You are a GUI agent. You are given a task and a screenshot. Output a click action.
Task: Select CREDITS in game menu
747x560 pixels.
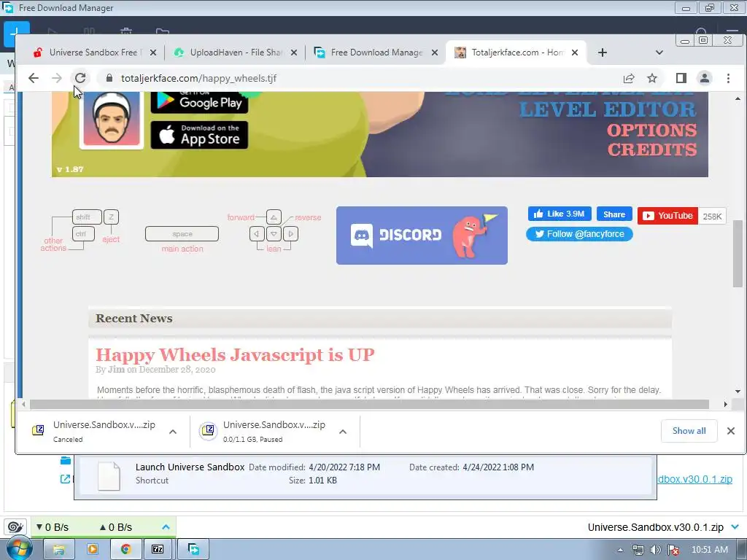(651, 149)
